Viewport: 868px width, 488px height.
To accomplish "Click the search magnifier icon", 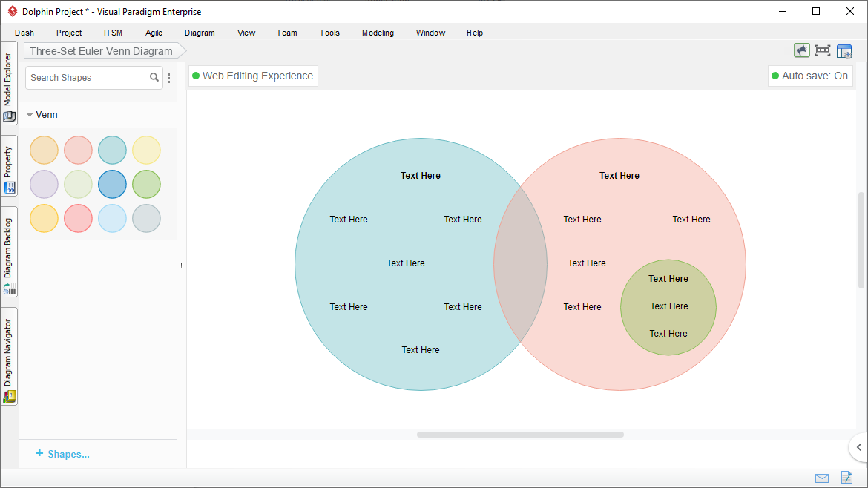I will (x=154, y=77).
